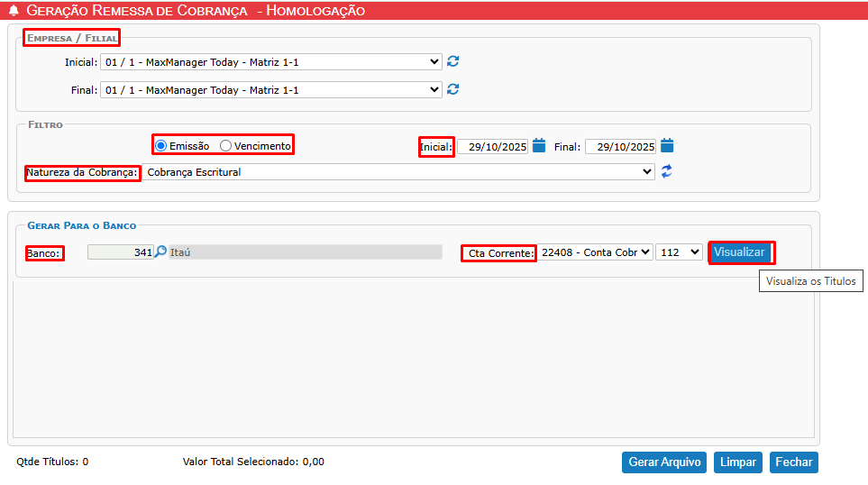Click the Banco code field
The width and height of the screenshot is (868, 485).
(x=121, y=252)
